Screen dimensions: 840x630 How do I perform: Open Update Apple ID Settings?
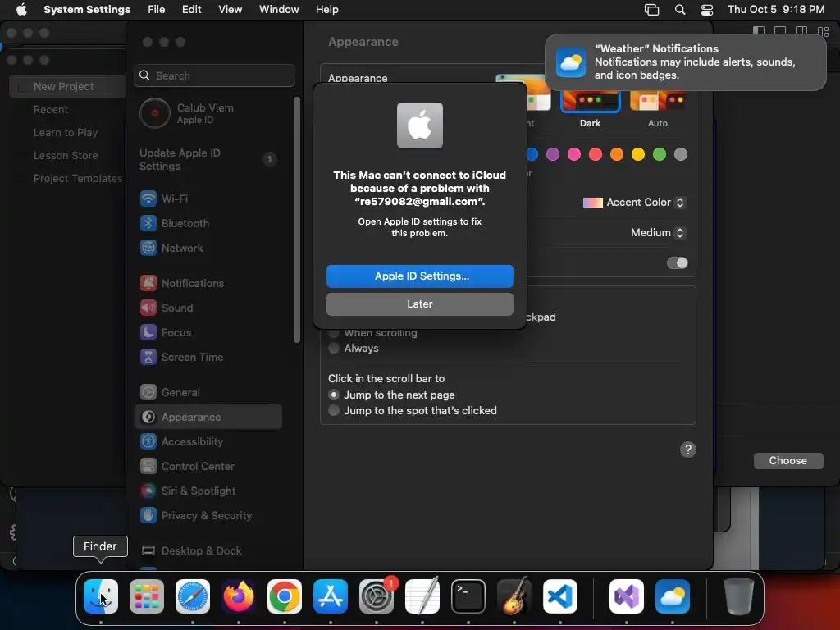(208, 160)
